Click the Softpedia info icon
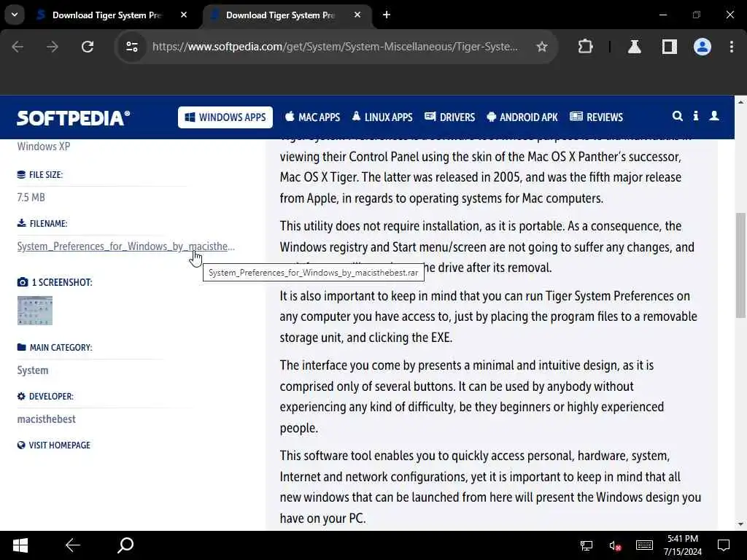Viewport: 747px width, 560px height. pyautogui.click(x=695, y=116)
